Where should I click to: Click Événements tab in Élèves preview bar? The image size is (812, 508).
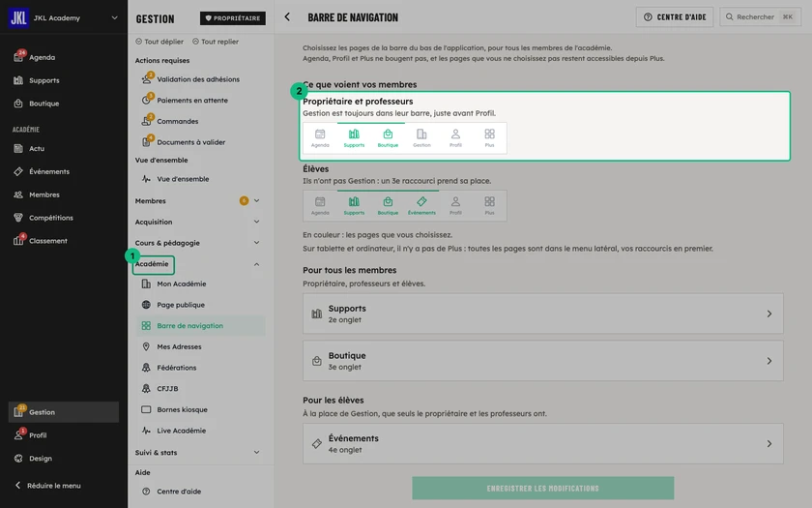[421, 206]
